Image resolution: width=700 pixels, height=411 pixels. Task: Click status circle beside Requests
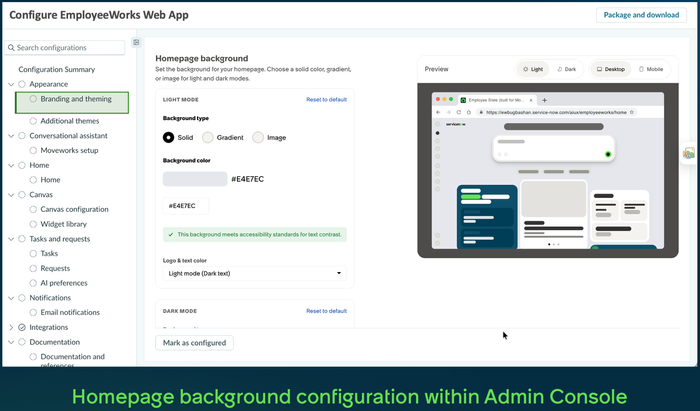(33, 268)
